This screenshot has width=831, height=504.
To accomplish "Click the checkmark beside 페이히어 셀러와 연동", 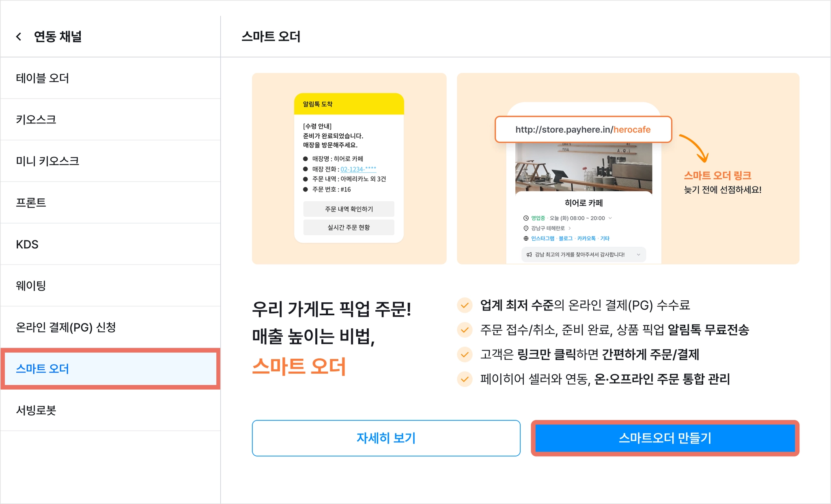I will 465,379.
